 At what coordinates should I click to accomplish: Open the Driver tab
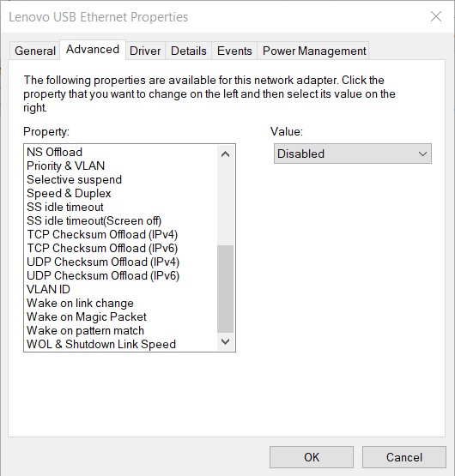pyautogui.click(x=145, y=51)
